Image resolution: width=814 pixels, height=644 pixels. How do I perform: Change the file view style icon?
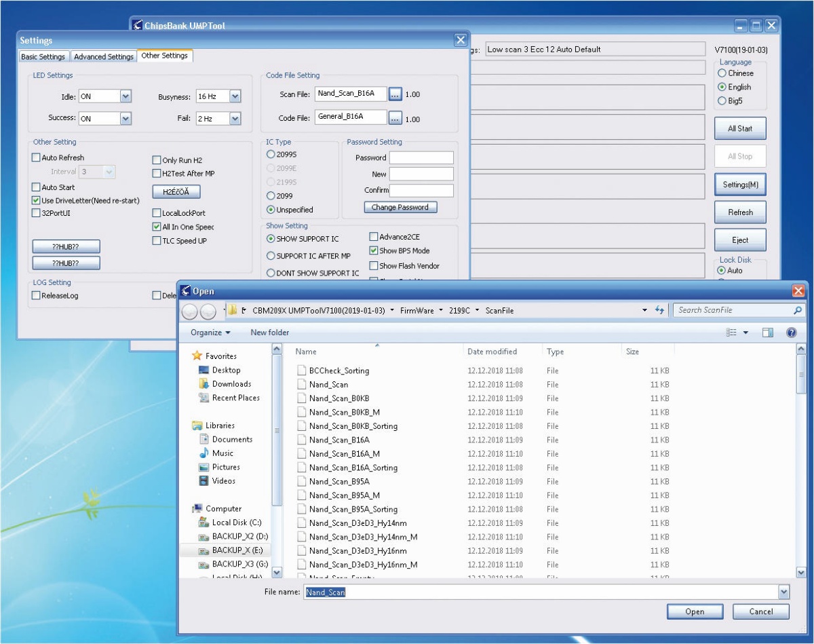pos(731,333)
